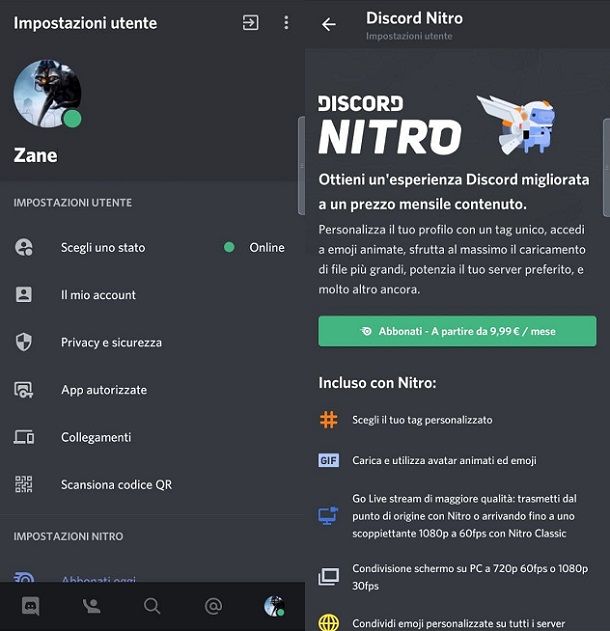Open Friends tab in bottom bar
This screenshot has width=610, height=631.
pyautogui.click(x=91, y=606)
